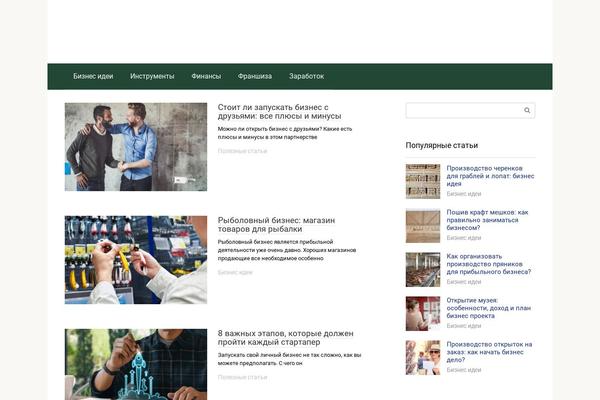Click the friends article excerpt text
The height and width of the screenshot is (400, 600).
point(285,133)
